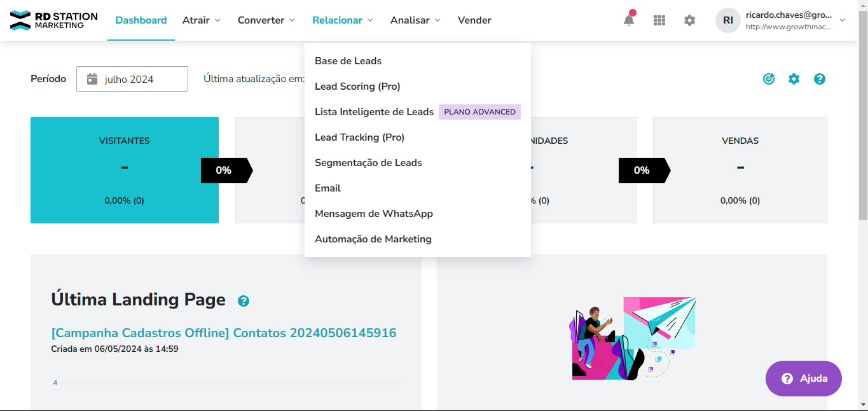Open the apps grid icon
Viewport: 868px width, 411px height.
click(x=659, y=20)
